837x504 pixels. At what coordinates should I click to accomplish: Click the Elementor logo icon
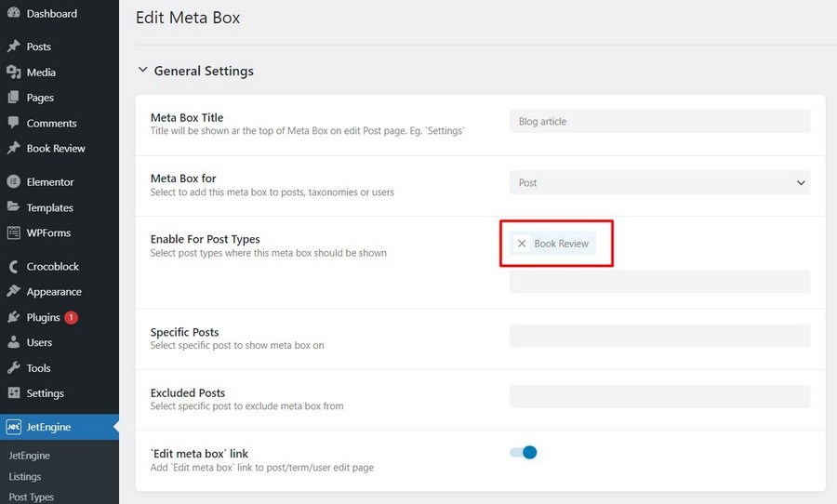click(x=13, y=181)
